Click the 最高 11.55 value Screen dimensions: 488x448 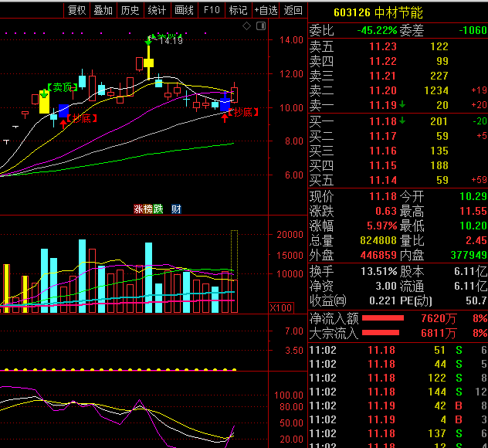click(x=473, y=211)
